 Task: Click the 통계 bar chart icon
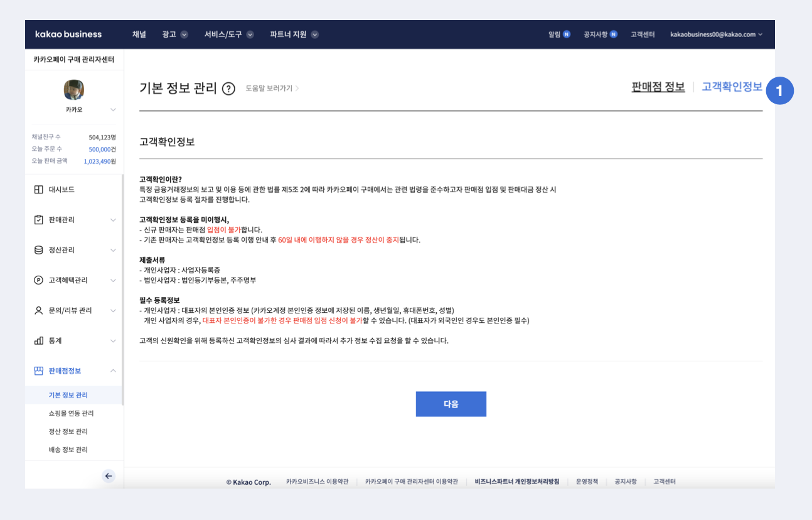(x=38, y=340)
